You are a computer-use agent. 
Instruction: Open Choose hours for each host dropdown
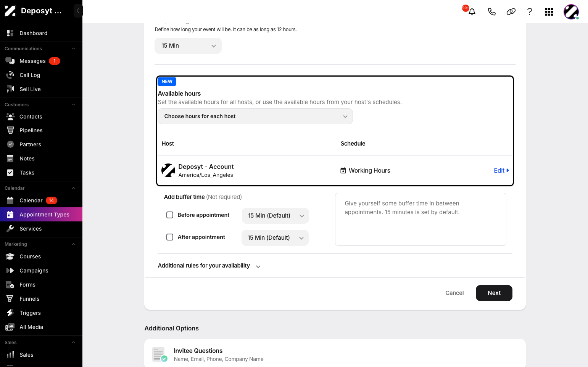click(x=255, y=116)
